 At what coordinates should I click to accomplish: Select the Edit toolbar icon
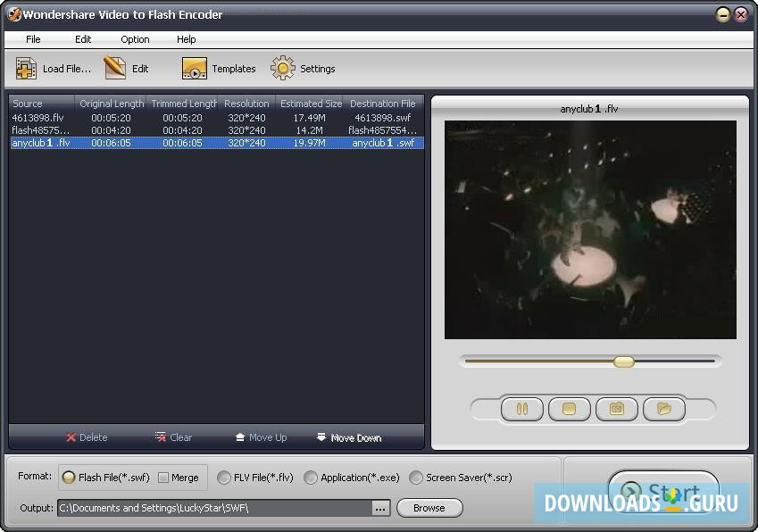click(x=113, y=67)
